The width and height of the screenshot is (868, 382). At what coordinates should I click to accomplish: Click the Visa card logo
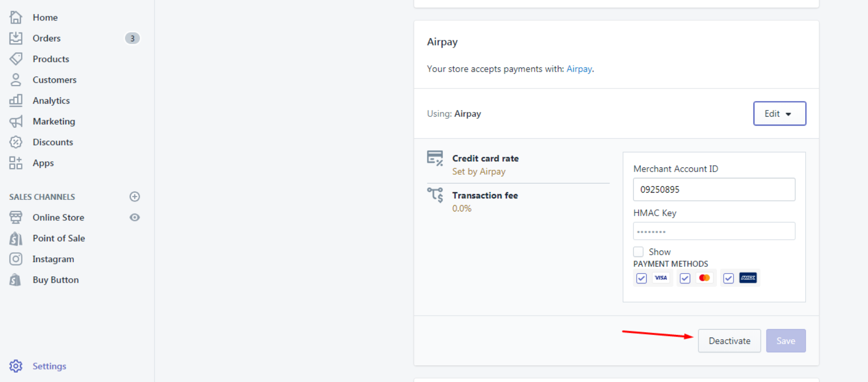pyautogui.click(x=661, y=278)
